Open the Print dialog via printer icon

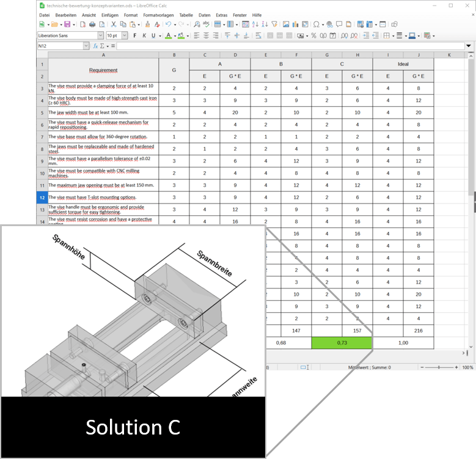92,24
